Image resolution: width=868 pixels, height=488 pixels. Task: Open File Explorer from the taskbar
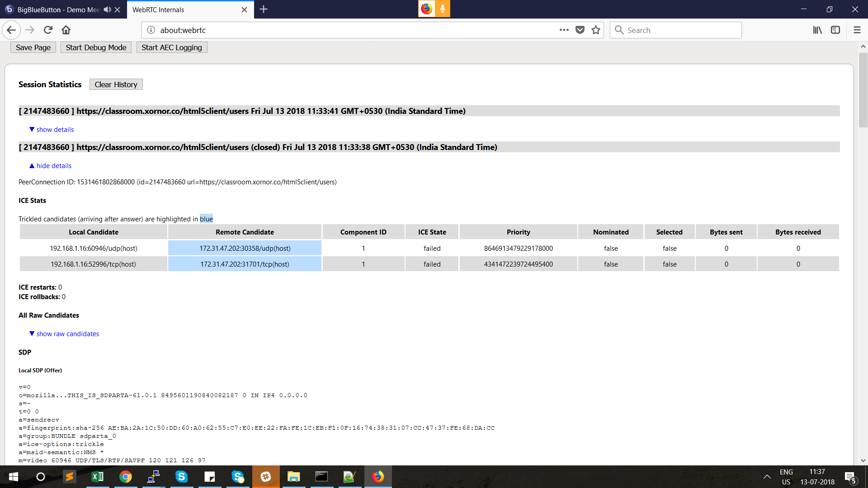(x=294, y=477)
